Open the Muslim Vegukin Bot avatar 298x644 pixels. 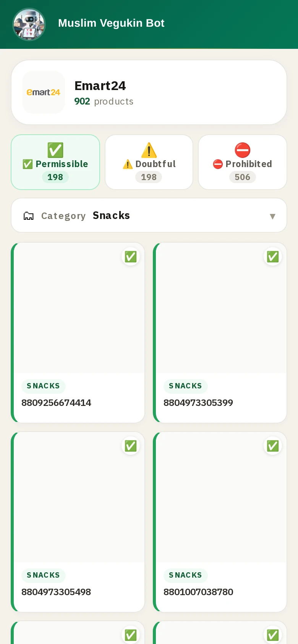tap(29, 24)
